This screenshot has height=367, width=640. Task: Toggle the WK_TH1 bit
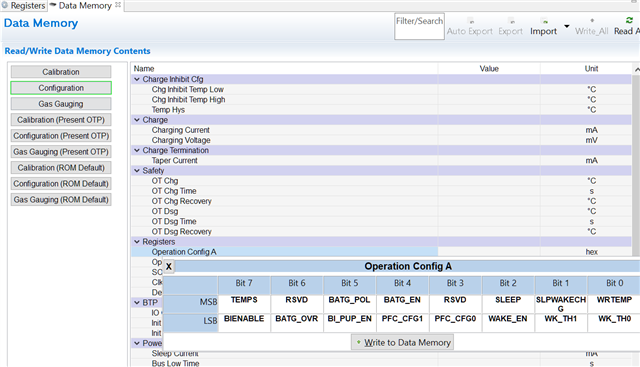coord(560,323)
